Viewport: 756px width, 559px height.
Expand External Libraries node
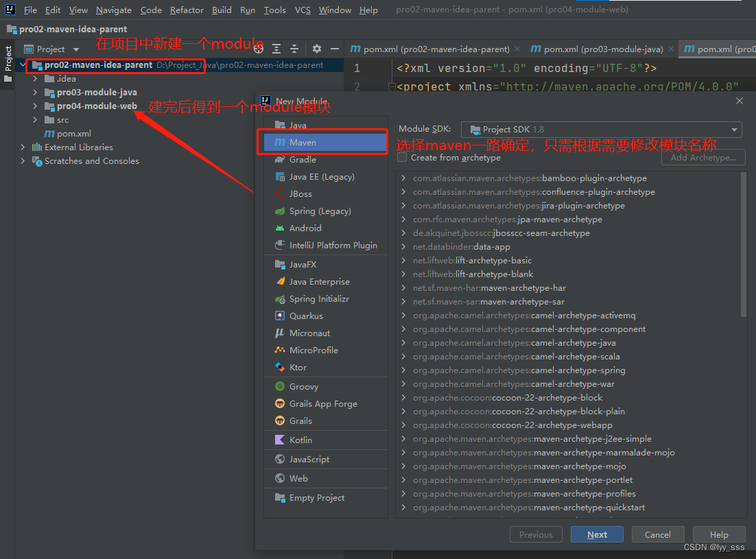(23, 147)
